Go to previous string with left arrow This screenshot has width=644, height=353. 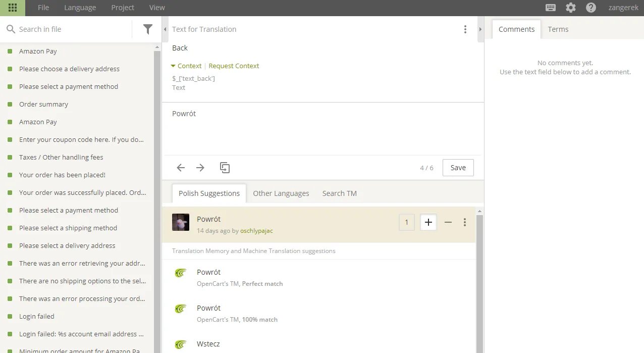tap(181, 168)
